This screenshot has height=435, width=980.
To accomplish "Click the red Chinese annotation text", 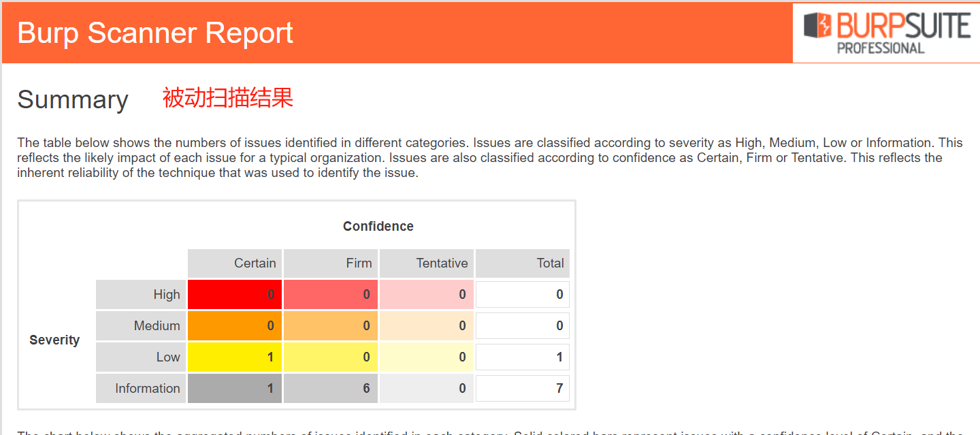I will pos(228,98).
